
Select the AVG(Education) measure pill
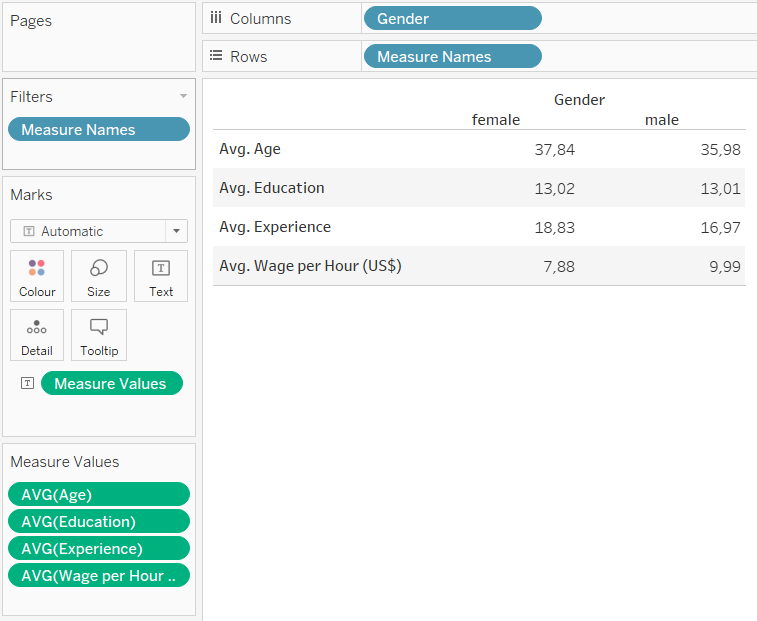(99, 522)
